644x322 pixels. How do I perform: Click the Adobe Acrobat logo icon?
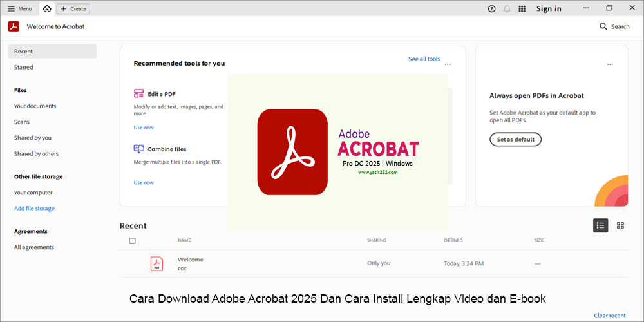(x=14, y=26)
